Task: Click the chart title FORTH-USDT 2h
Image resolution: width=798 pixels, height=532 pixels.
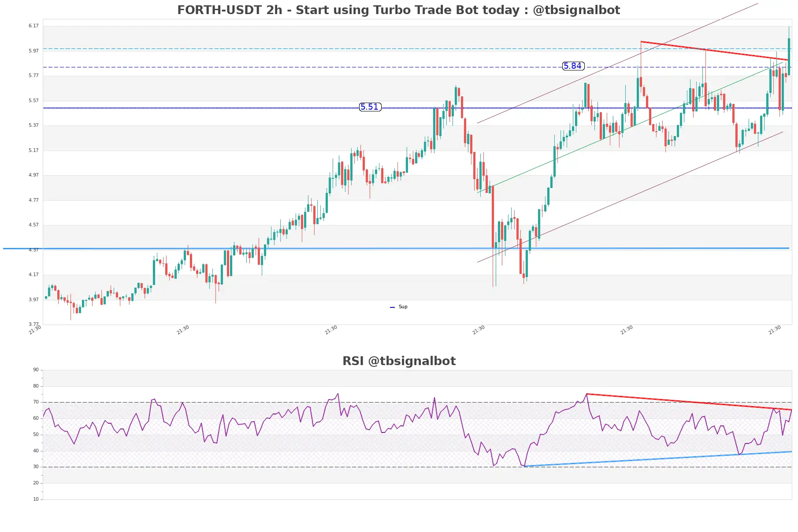Action: (x=398, y=10)
